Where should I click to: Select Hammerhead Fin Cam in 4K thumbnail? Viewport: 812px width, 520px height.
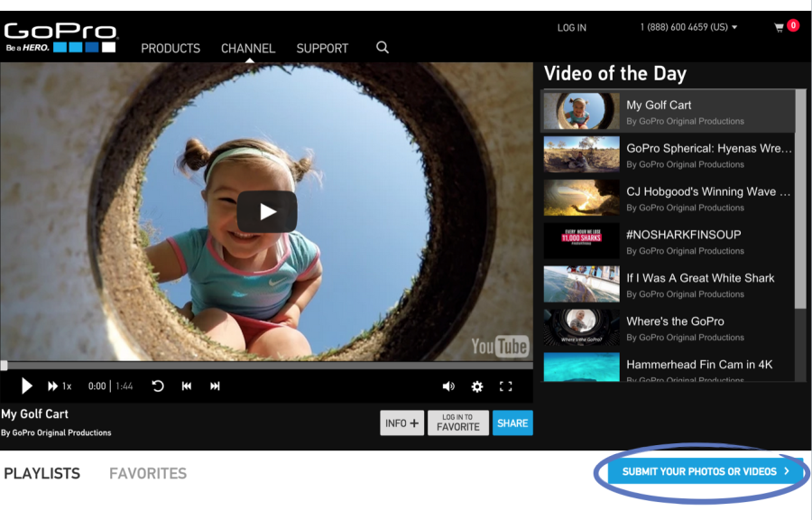582,367
